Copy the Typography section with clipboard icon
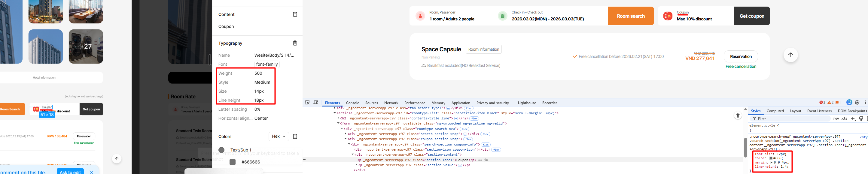Image resolution: width=868 pixels, height=174 pixels. [295, 43]
